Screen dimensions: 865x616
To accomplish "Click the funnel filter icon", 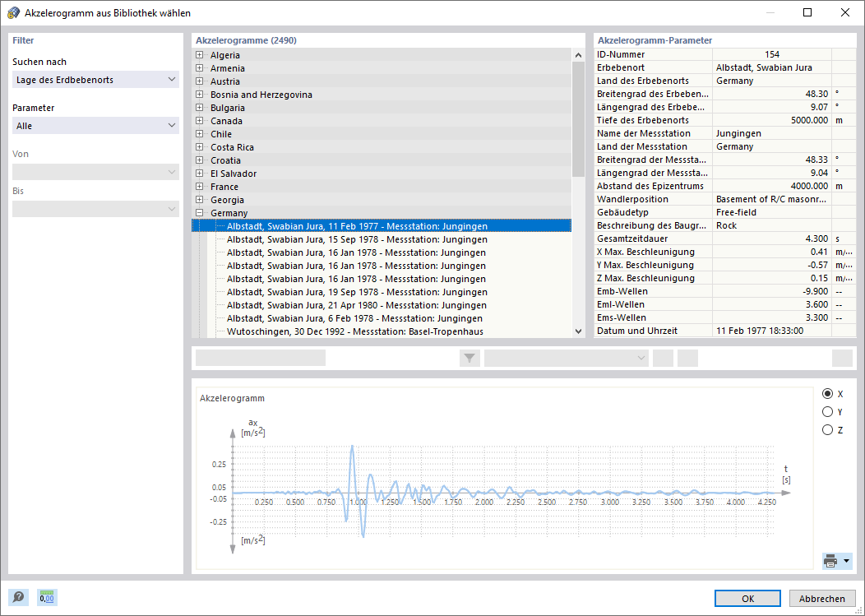I will (470, 359).
